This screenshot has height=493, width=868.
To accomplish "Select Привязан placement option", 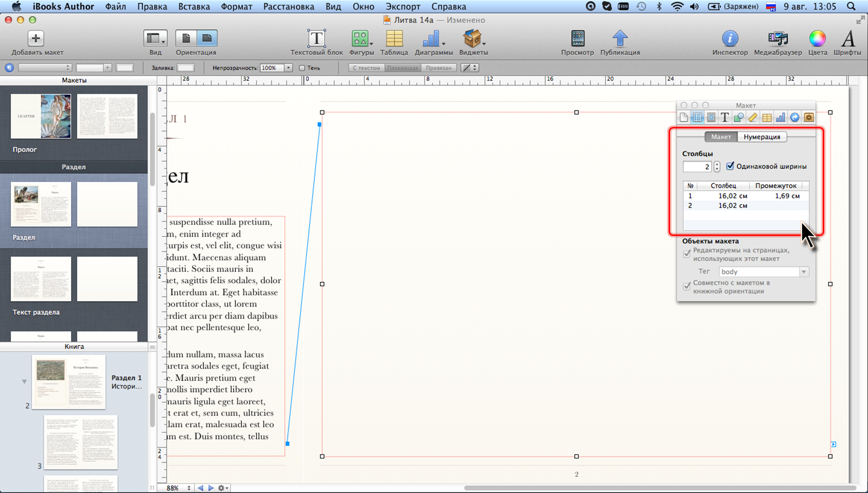I will tap(439, 68).
